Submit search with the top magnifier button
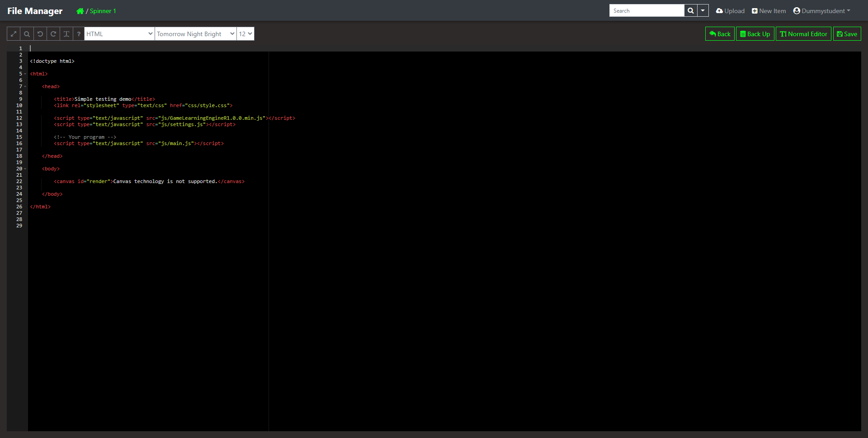 (x=690, y=11)
